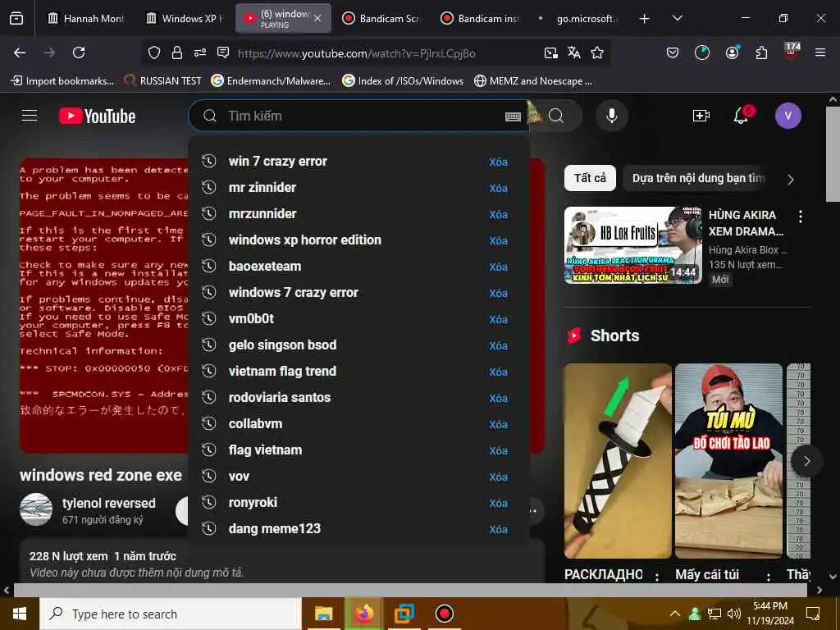The image size is (840, 630).
Task: Remove 'dang meme123' with its Xóa link
Action: point(498,529)
